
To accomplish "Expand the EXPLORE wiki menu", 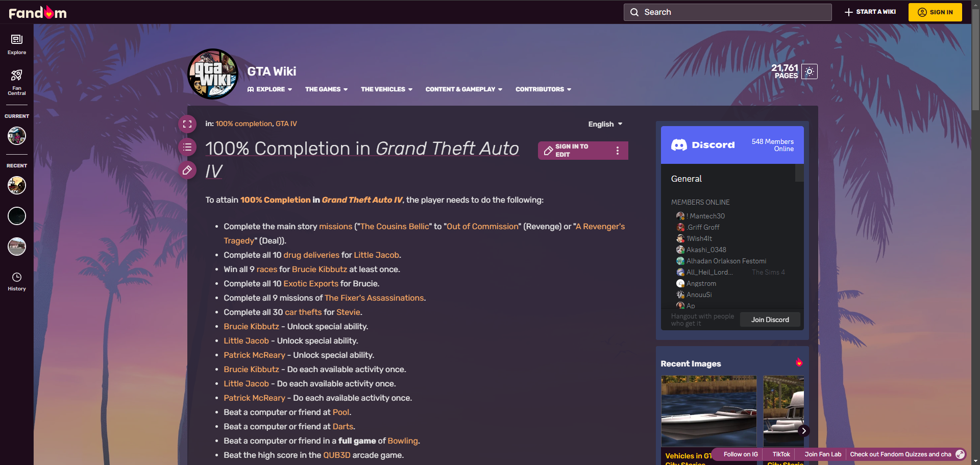I will [270, 89].
